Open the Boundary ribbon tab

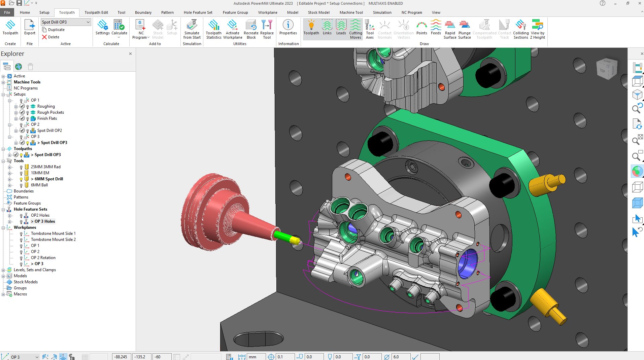(143, 12)
